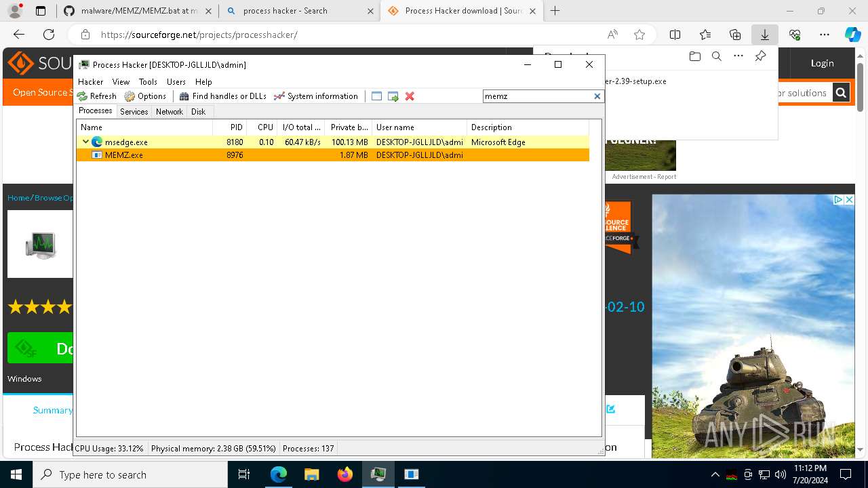Open the Favorites list icon
Screen dimensions: 868x488
pyautogui.click(x=705, y=35)
